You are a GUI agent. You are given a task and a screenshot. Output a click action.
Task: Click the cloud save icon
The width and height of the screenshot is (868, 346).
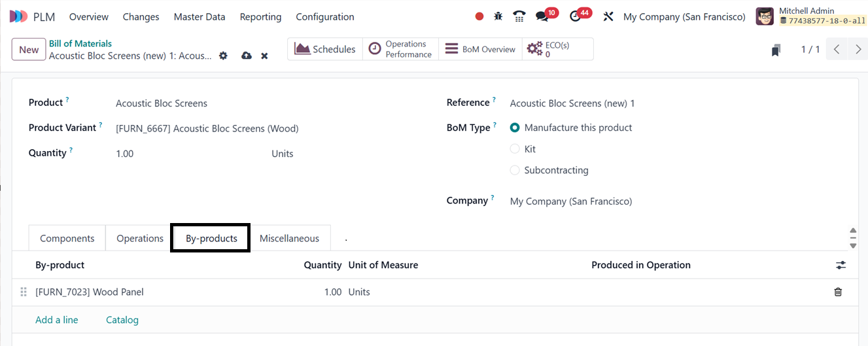tap(246, 56)
